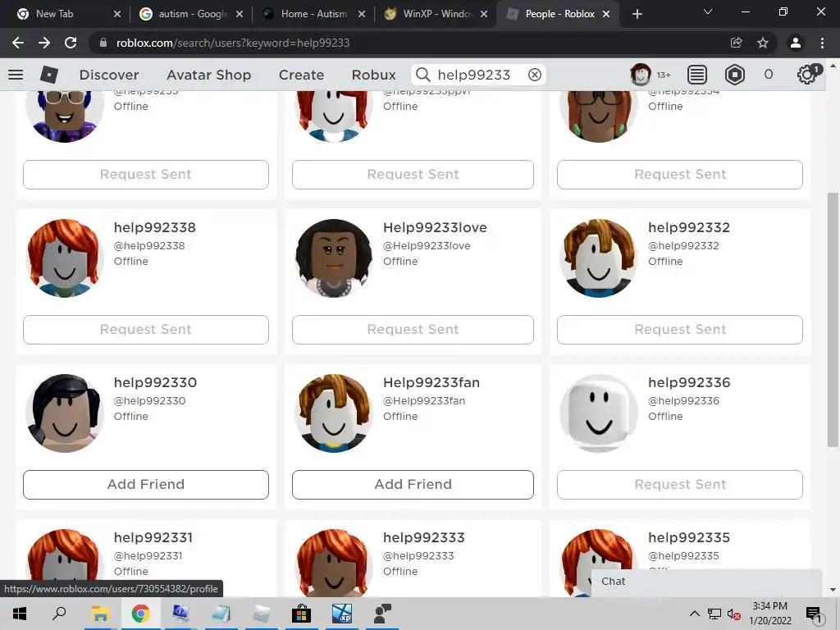The image size is (840, 630).
Task: Open the Windows Start menu
Action: pos(20,614)
